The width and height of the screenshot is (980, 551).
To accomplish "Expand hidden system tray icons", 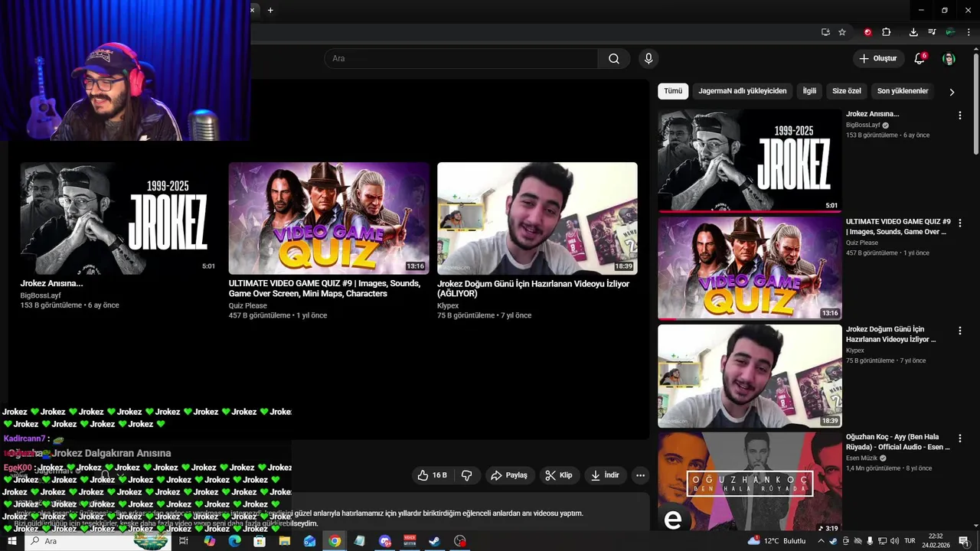I will point(821,541).
